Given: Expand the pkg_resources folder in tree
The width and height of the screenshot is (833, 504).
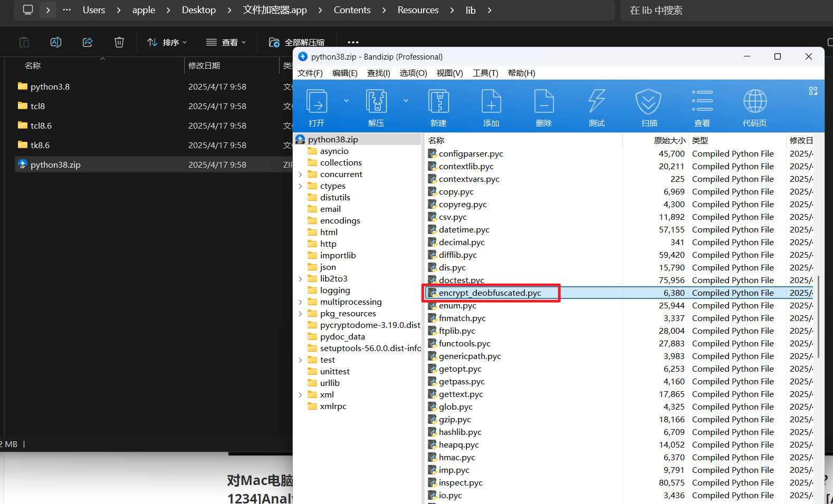Looking at the screenshot, I should 300,314.
